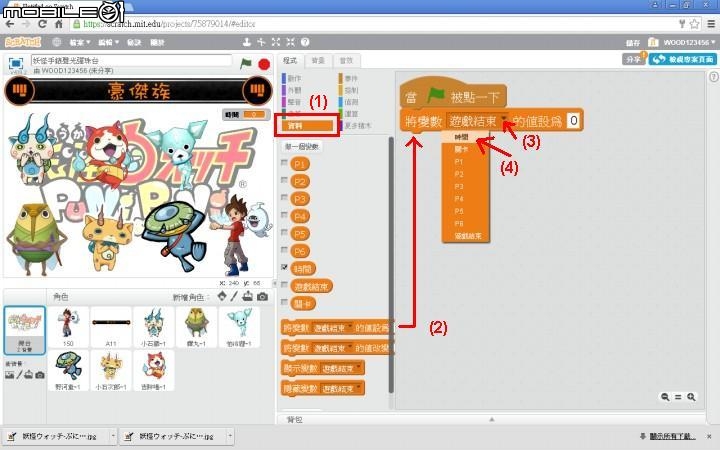Open the Edit menu dropdown
The height and width of the screenshot is (450, 720).
(x=108, y=42)
